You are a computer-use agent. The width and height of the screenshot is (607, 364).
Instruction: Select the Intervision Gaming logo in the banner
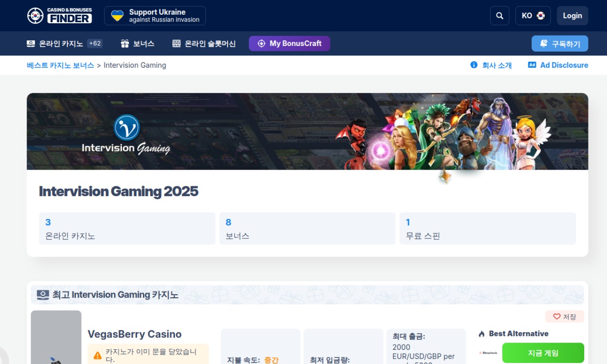pos(126,135)
